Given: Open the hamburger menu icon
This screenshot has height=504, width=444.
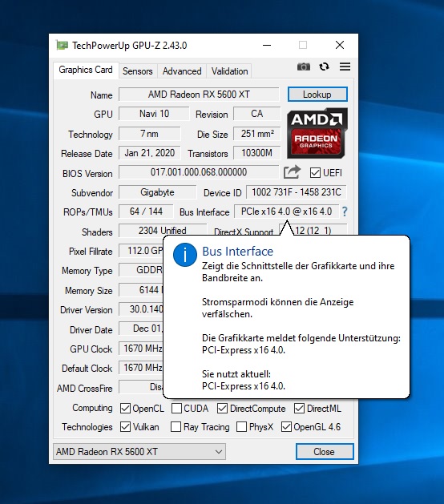Looking at the screenshot, I should click(345, 67).
